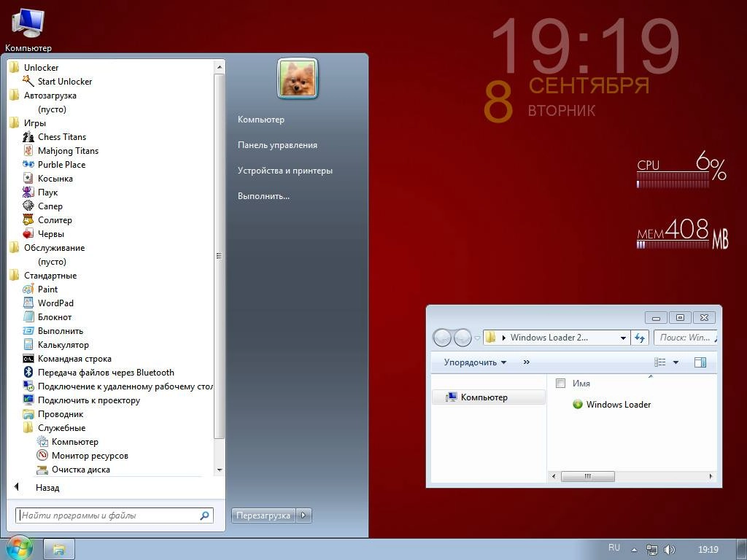Launch Очистка диска icon
Image resolution: width=747 pixels, height=560 pixels.
42,470
